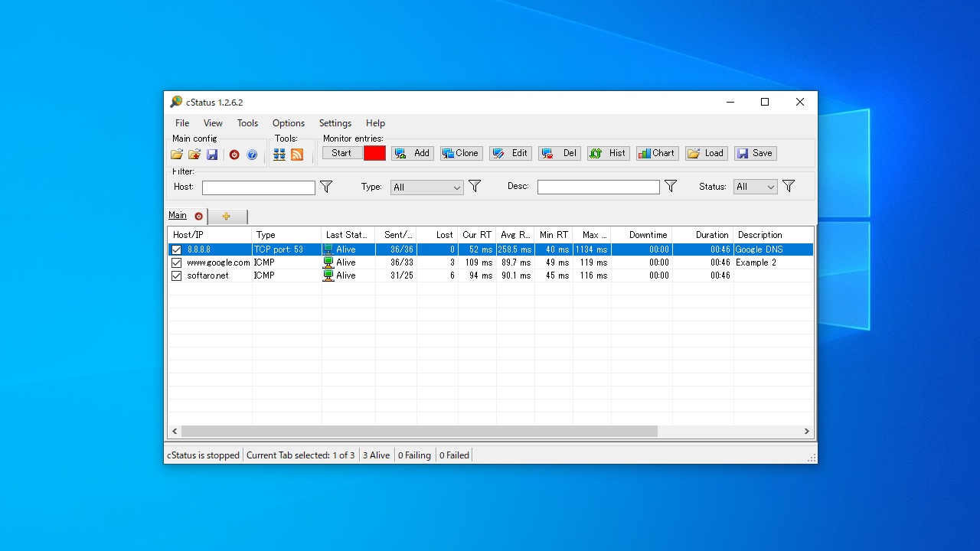Click the Start monitoring button

coord(341,153)
